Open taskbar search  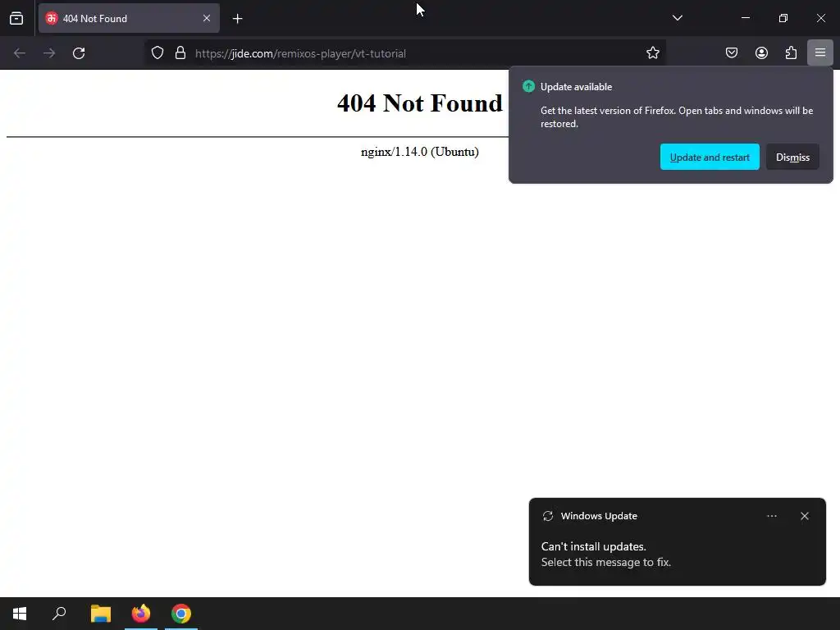click(59, 614)
